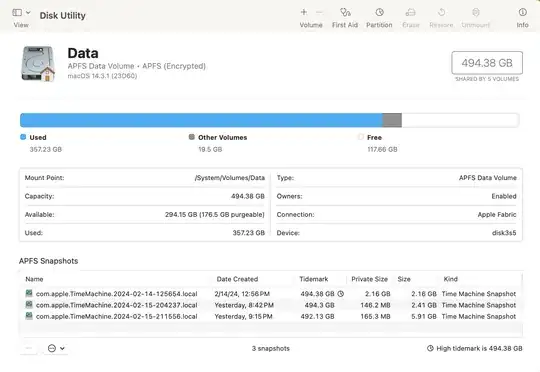
Task: Click the /System/Volumes/Data mount point value
Action: pyautogui.click(x=230, y=178)
